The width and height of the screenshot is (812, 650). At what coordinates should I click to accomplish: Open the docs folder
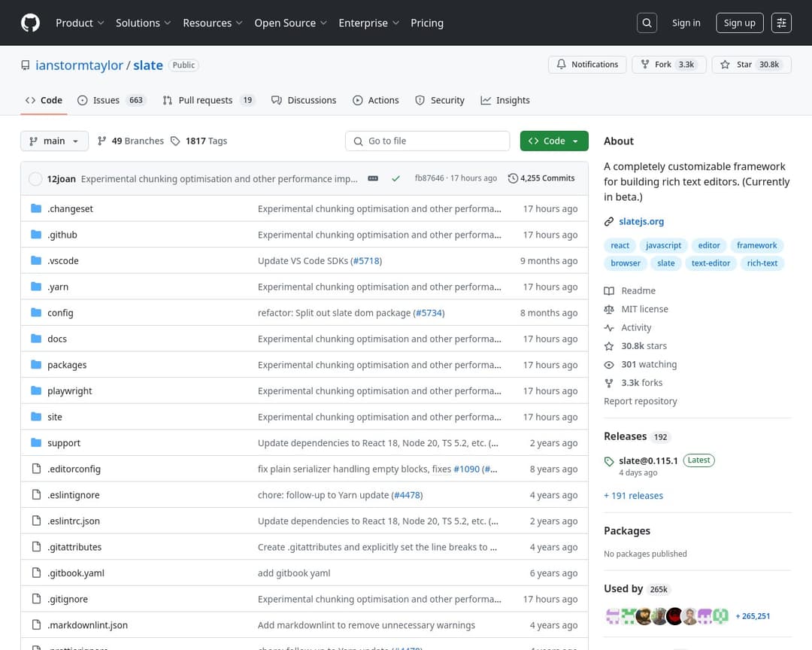[x=57, y=339]
